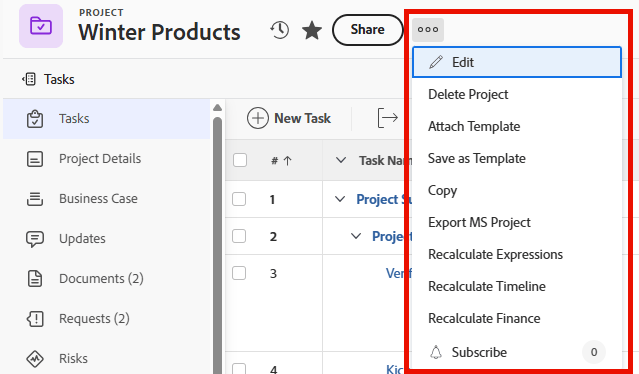639x374 pixels.
Task: Click the pencil icon beside Edit
Action: click(436, 62)
